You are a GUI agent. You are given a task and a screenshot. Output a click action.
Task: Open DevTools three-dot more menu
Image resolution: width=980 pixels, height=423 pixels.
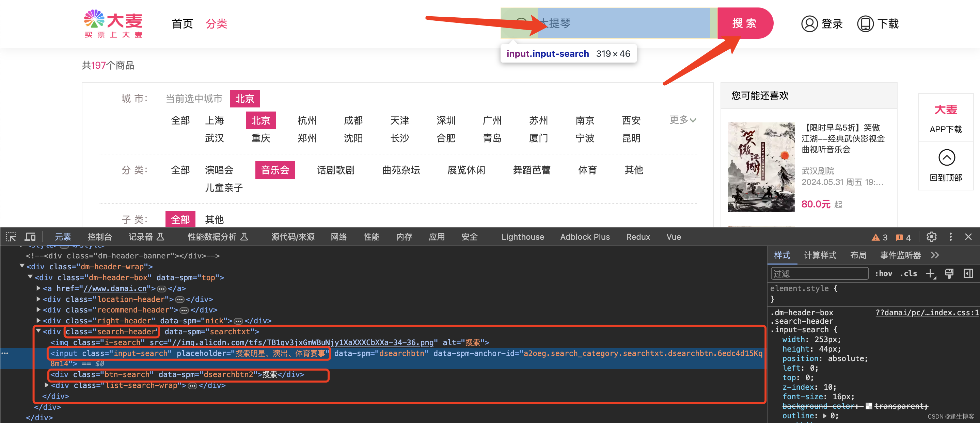point(950,237)
